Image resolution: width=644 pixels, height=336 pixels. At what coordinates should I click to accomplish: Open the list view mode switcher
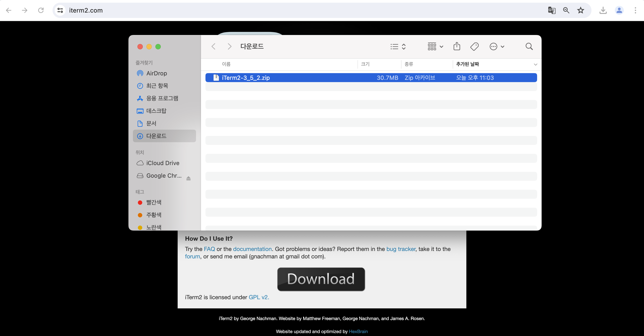point(398,46)
